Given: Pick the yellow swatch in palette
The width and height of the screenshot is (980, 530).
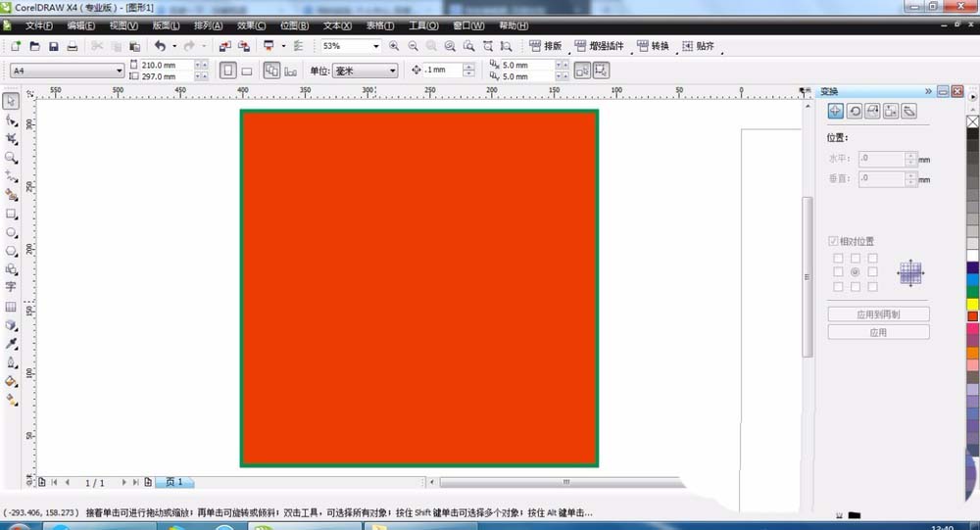Looking at the screenshot, I should pyautogui.click(x=973, y=305).
